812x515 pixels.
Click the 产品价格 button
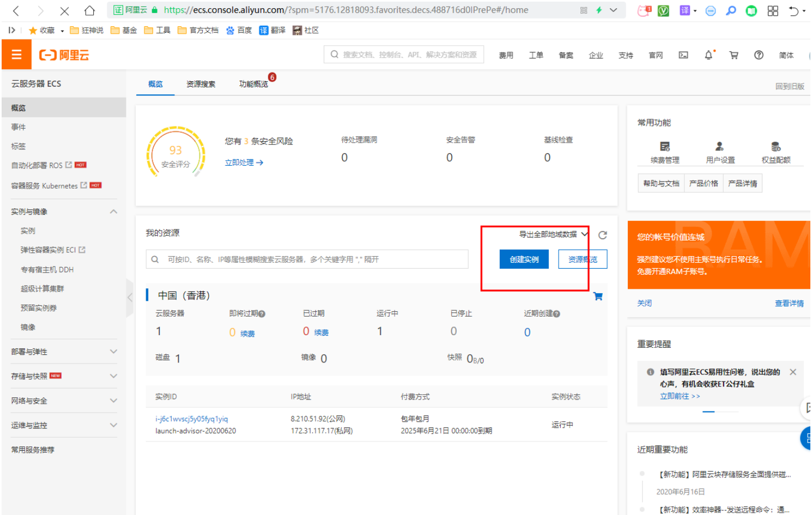[x=704, y=184]
